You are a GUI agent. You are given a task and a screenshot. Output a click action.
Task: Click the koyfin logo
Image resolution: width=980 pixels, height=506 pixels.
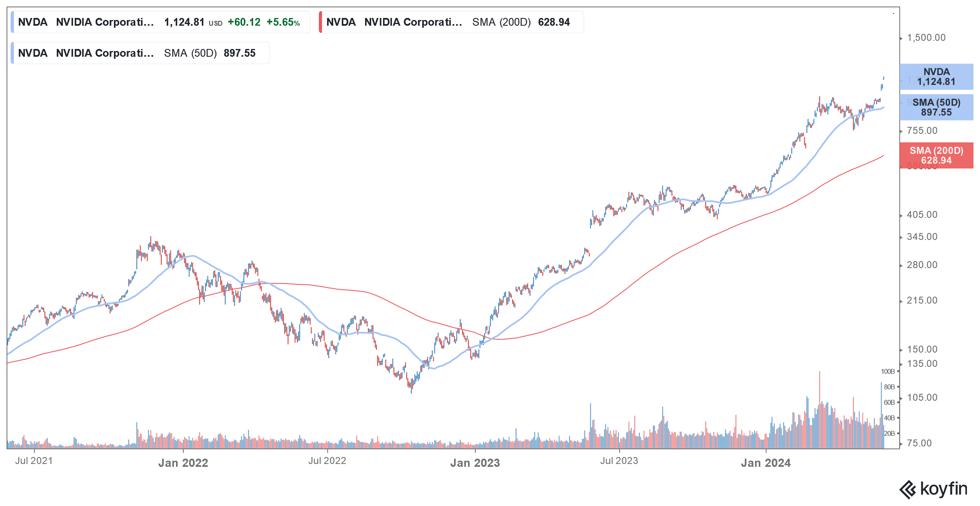[933, 489]
